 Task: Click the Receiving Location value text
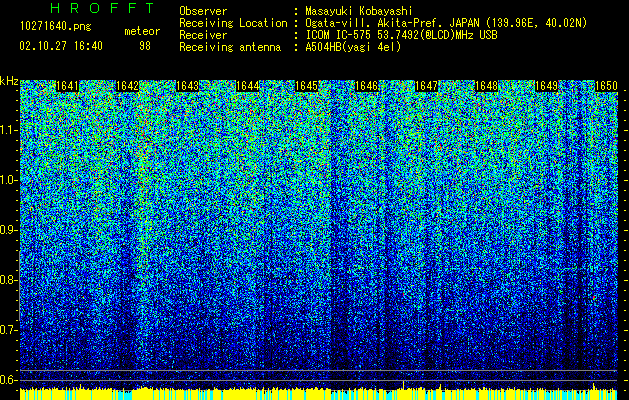point(446,23)
